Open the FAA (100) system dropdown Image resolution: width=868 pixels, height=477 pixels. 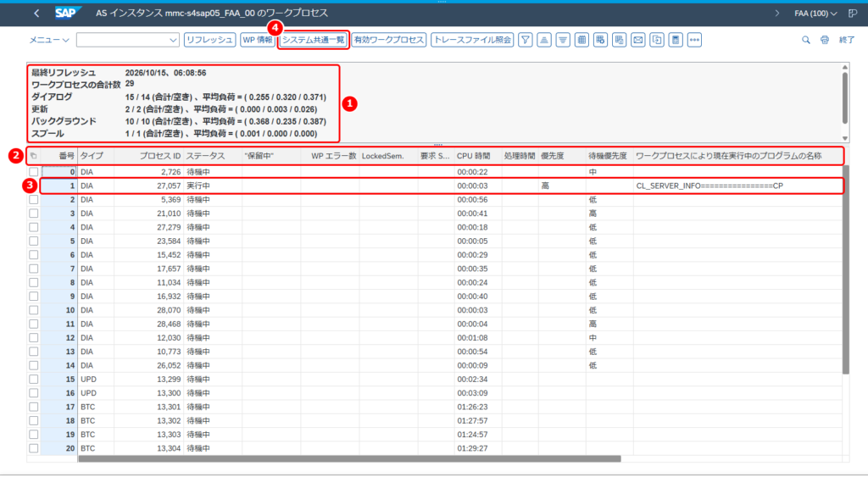(x=815, y=14)
